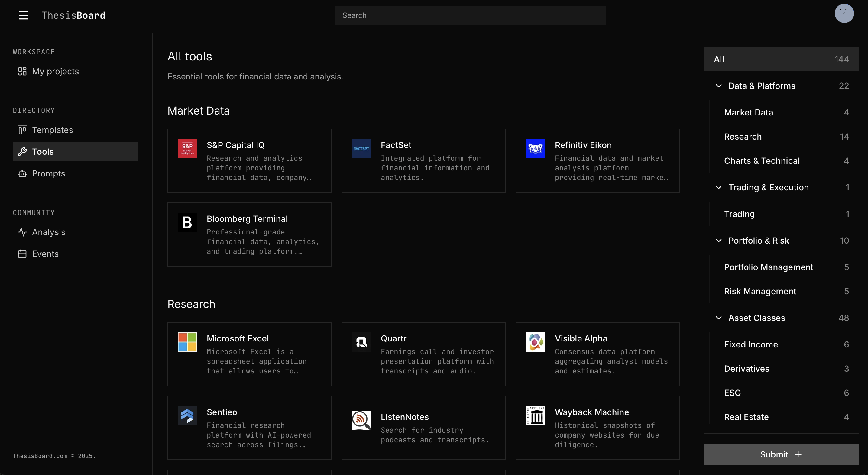The image size is (868, 475).
Task: Switch to the Tools section in Directory
Action: pyautogui.click(x=43, y=152)
